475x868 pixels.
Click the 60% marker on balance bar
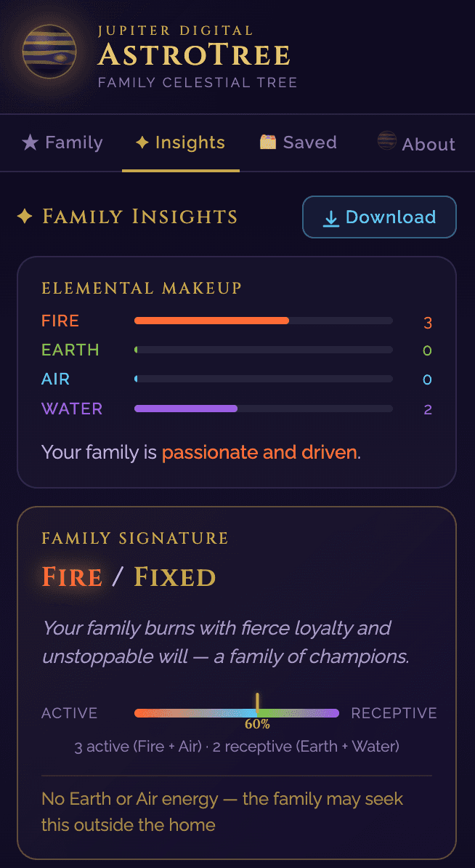(x=257, y=723)
